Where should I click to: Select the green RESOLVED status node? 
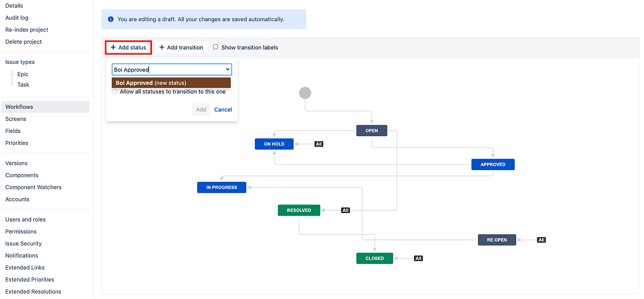[299, 210]
